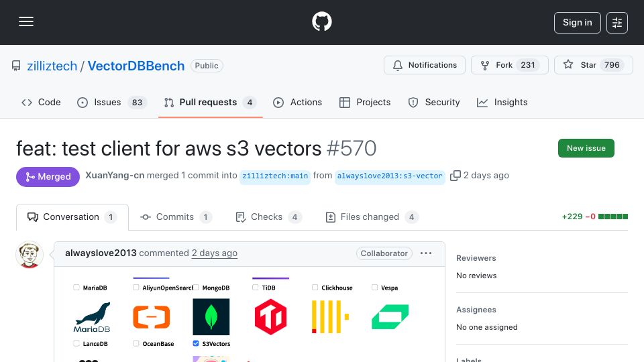
Task: Open the hamburger navigation menu
Action: 26,21
